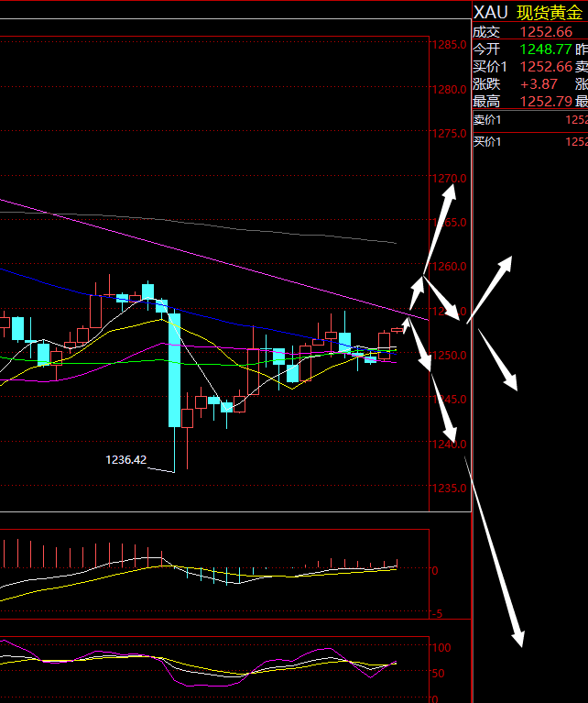Click the 100 label on KDJ axis
The height and width of the screenshot is (703, 588).
(441, 647)
